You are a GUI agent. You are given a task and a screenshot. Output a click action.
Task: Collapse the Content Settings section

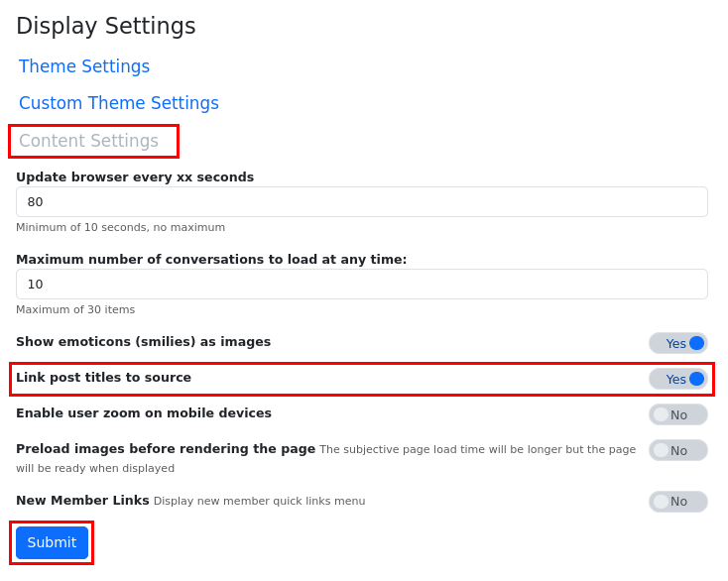89,141
